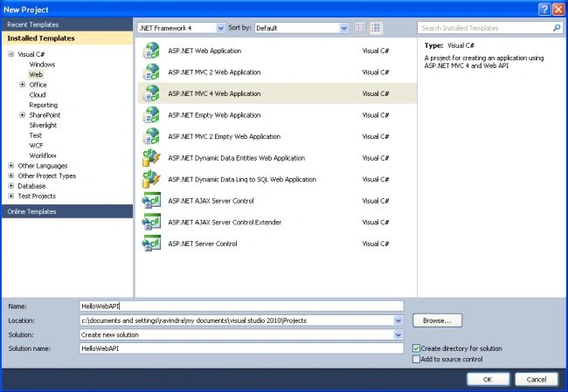Expand the SharePoint tree node
This screenshot has height=392, width=568.
coord(23,114)
